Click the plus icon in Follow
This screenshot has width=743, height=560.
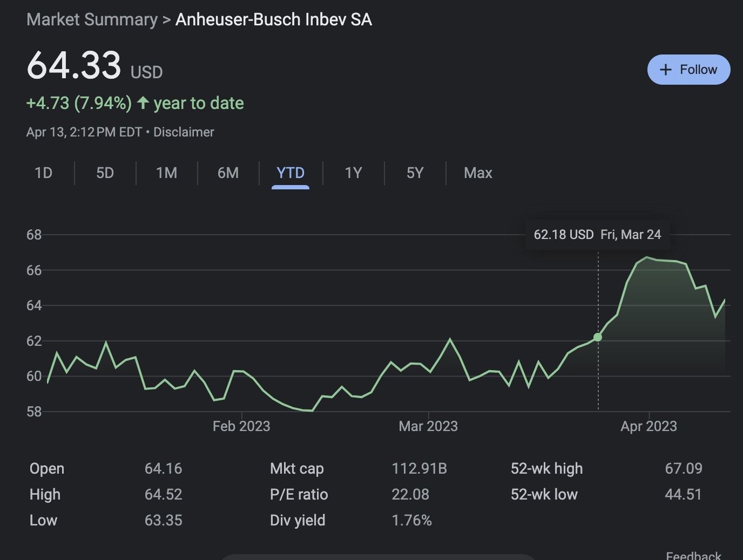point(666,70)
